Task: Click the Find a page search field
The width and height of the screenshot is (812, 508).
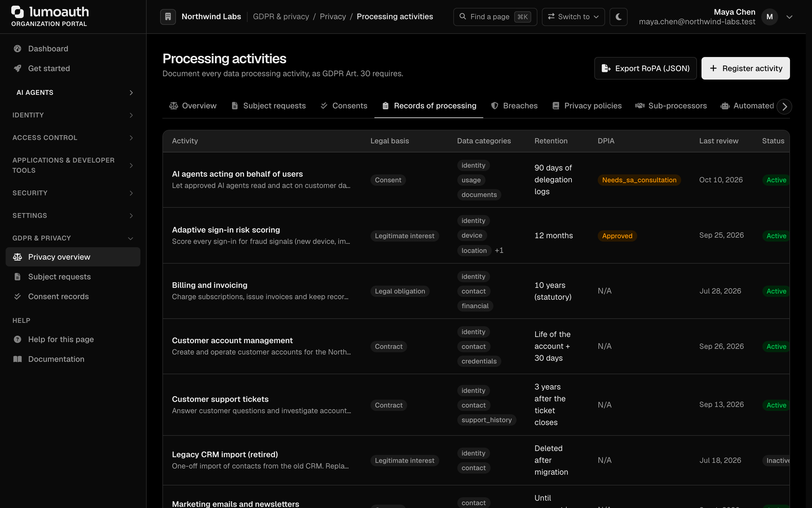Action: [495, 17]
